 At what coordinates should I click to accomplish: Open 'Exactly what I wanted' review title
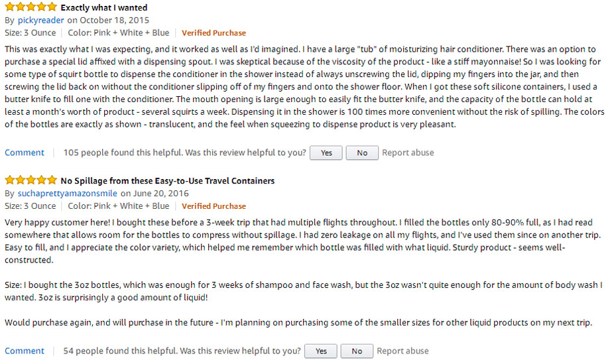[104, 7]
